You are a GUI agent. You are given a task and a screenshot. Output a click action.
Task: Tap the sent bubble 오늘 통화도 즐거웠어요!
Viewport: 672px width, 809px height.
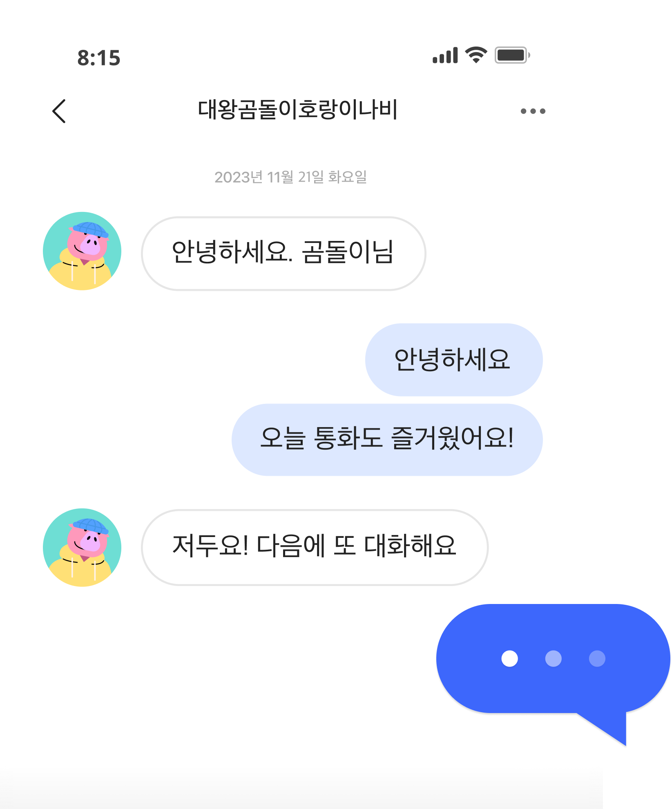387,439
